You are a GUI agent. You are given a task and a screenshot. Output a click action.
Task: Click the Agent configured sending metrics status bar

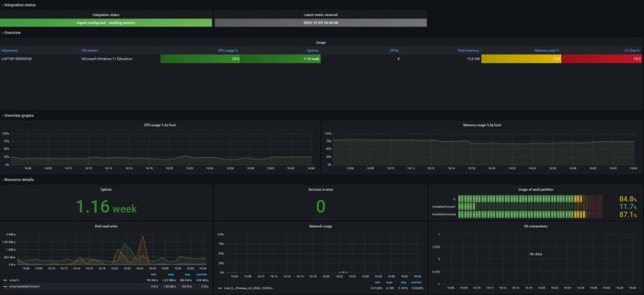(106, 23)
